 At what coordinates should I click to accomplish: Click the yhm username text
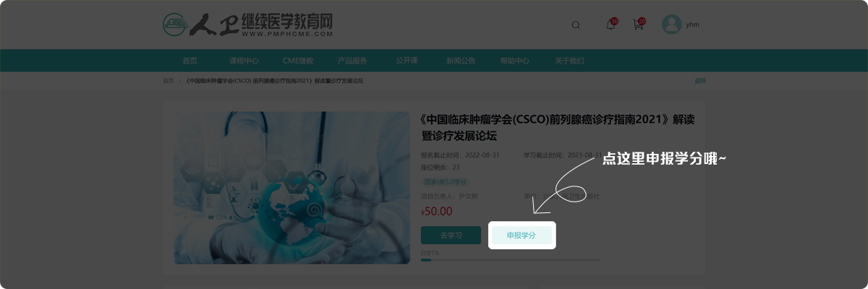pos(693,25)
